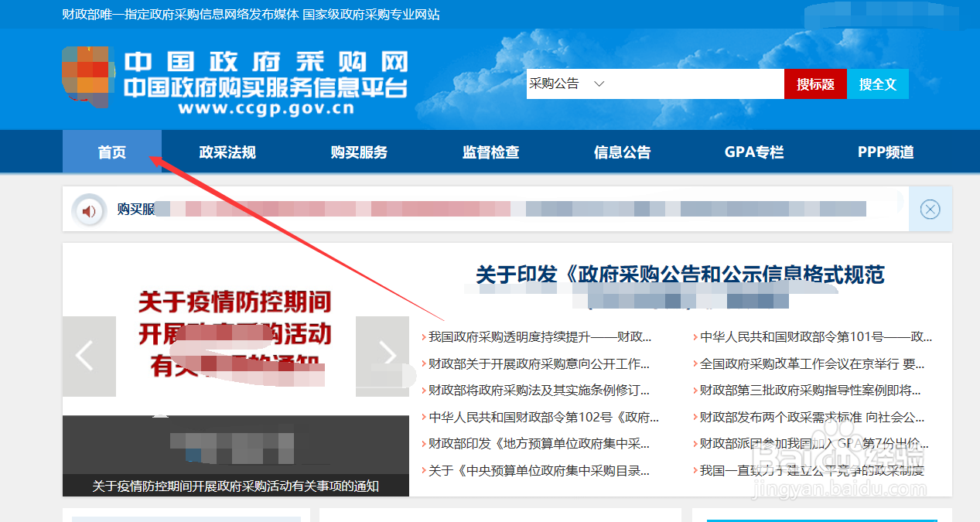The image size is (980, 522).
Task: Open link 财政部第三批政府采购指导性案例
Action: point(811,391)
